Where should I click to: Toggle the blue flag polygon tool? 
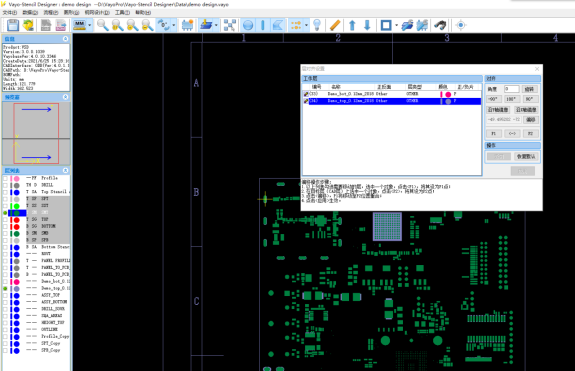point(278,25)
